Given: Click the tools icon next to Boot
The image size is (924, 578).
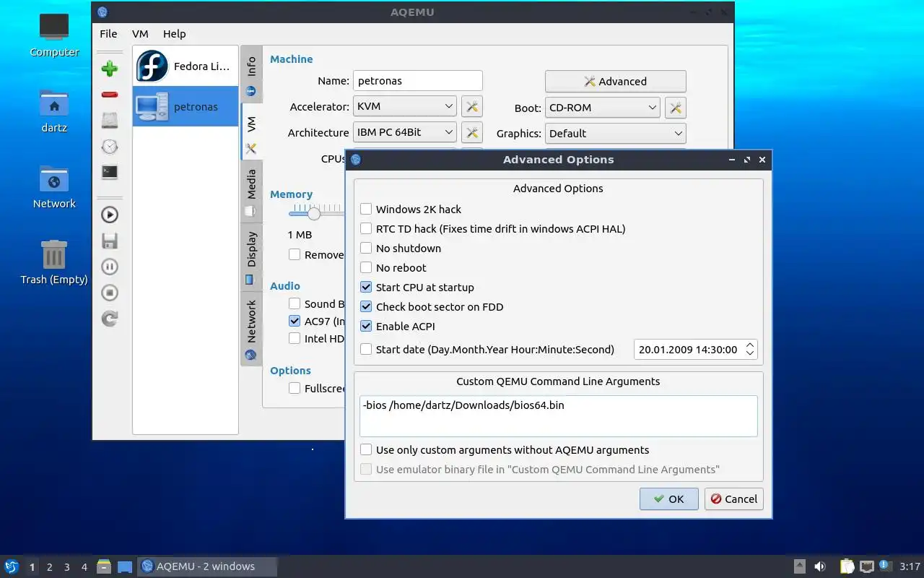Looking at the screenshot, I should (675, 108).
